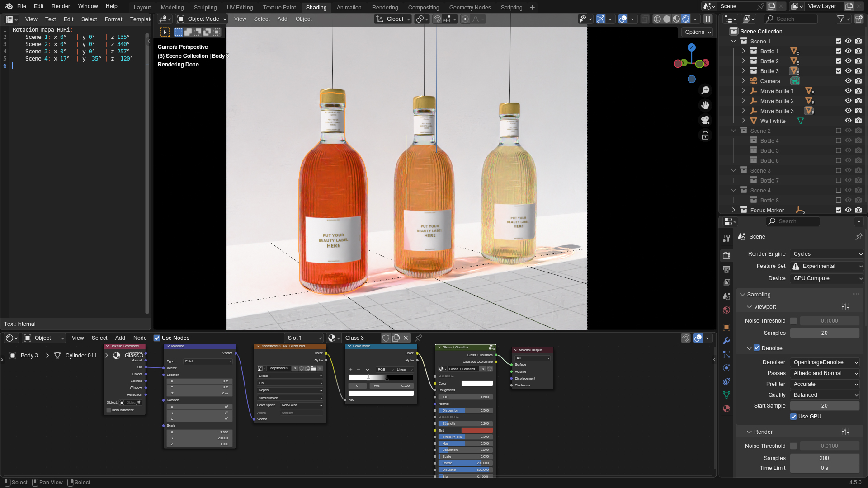Image resolution: width=868 pixels, height=488 pixels.
Task: Pause viewport rendering with pause icon
Action: [x=708, y=19]
